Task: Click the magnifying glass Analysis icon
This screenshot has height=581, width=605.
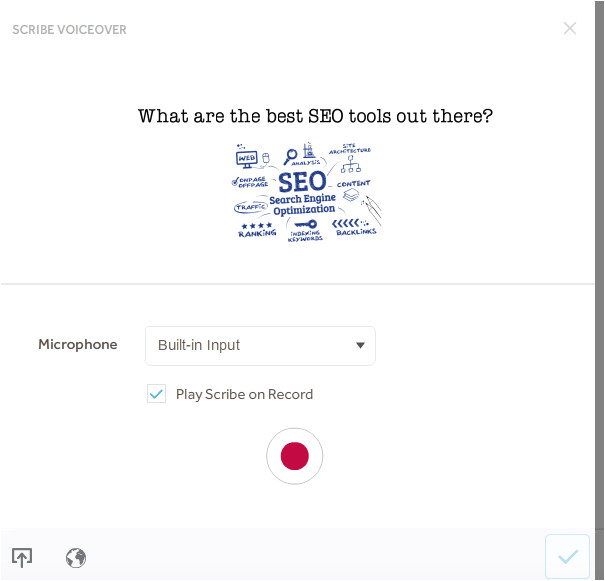Action: tap(291, 156)
